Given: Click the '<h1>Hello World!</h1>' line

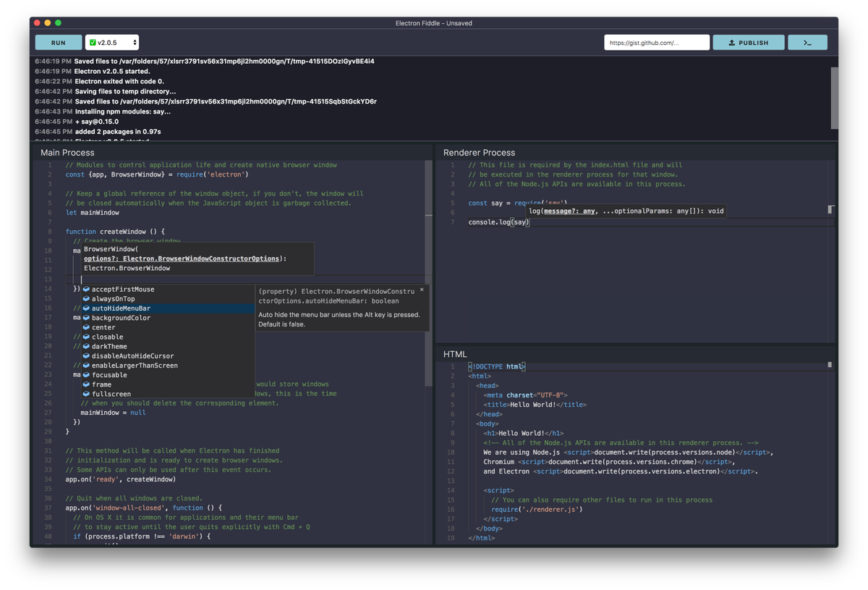Looking at the screenshot, I should [x=523, y=434].
